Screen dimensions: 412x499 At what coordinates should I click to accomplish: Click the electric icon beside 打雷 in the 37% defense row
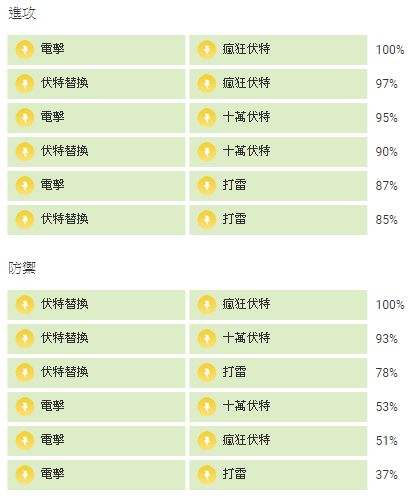[x=207, y=475]
